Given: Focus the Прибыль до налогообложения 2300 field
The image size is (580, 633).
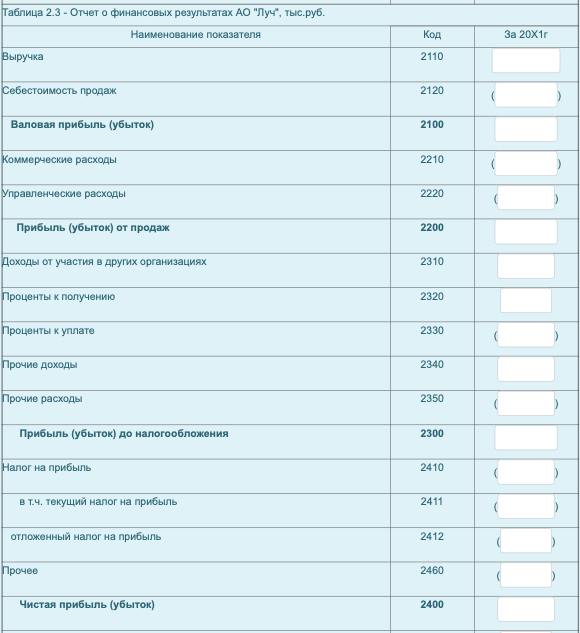Looking at the screenshot, I should pos(526,438).
